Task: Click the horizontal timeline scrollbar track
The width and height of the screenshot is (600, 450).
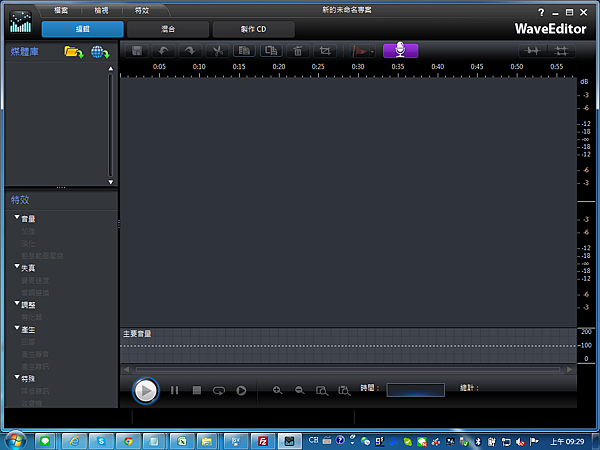Action: tap(348, 370)
